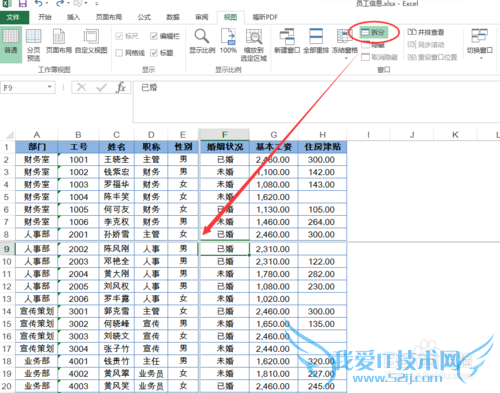Switch to the 页面布局 ribbon tab

(109, 17)
